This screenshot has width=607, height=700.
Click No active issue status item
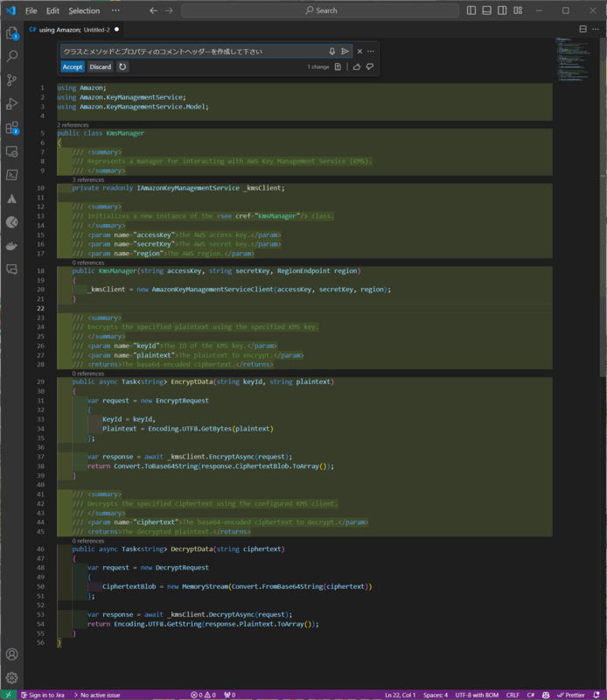click(97, 695)
